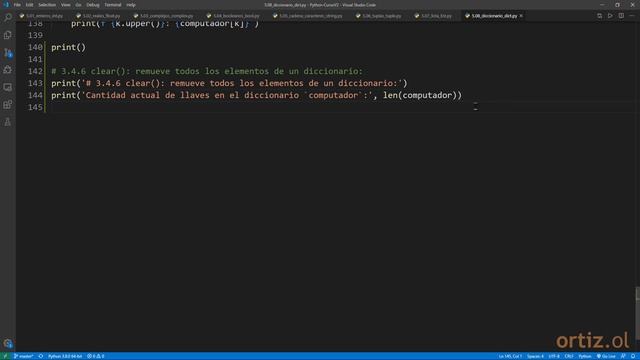Open the Remote Explorer monitor icon
640x360 pixels.
8,87
